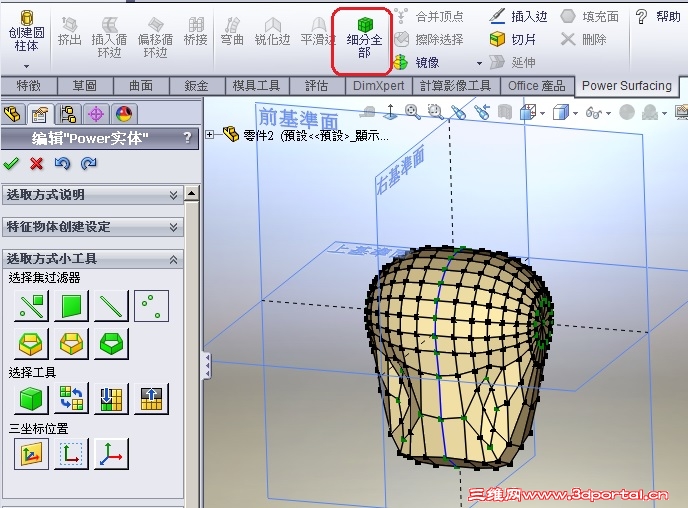The width and height of the screenshot is (688, 508).
Task: Open 帮助 help
Action: coord(658,17)
